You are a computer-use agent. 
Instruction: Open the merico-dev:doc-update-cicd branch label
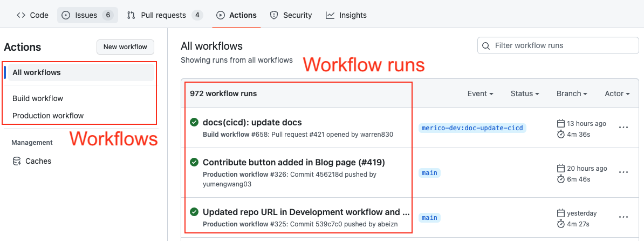click(471, 128)
